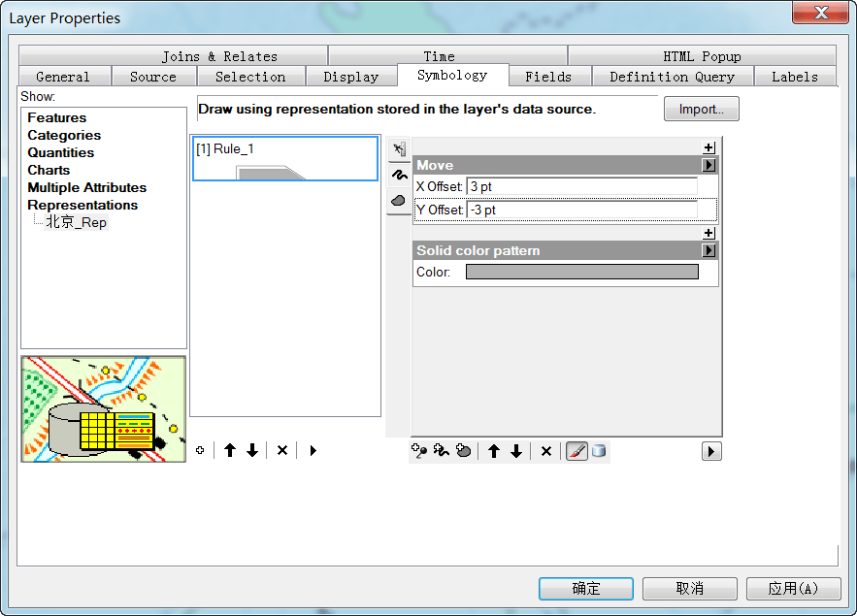The width and height of the screenshot is (857, 616).
Task: Open the gray Color swatch picker
Action: [582, 272]
